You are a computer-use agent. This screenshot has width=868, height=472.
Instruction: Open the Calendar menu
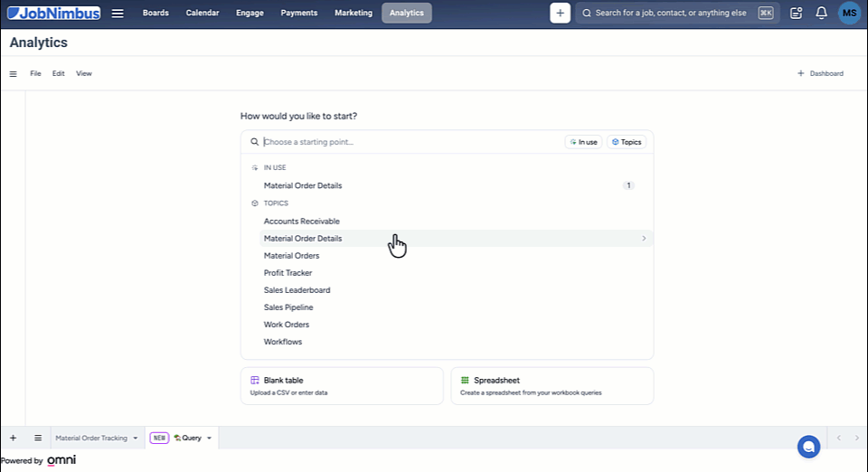tap(202, 13)
